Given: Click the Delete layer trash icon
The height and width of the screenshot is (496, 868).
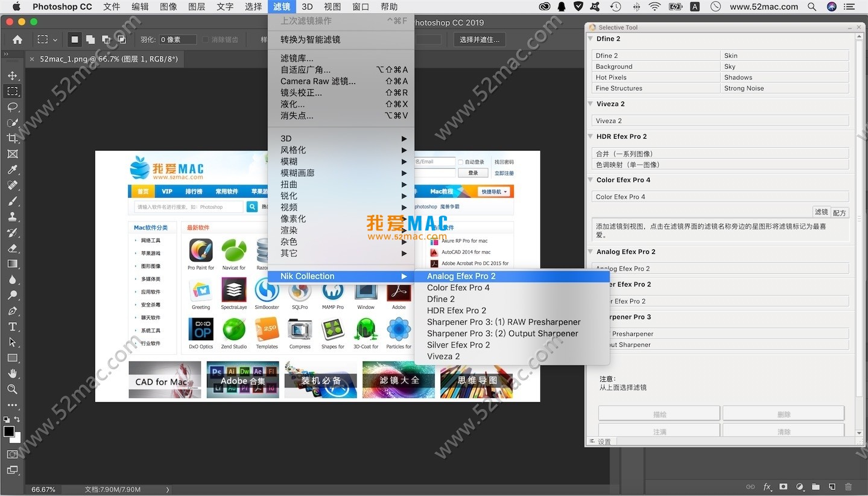Looking at the screenshot, I should coord(848,487).
